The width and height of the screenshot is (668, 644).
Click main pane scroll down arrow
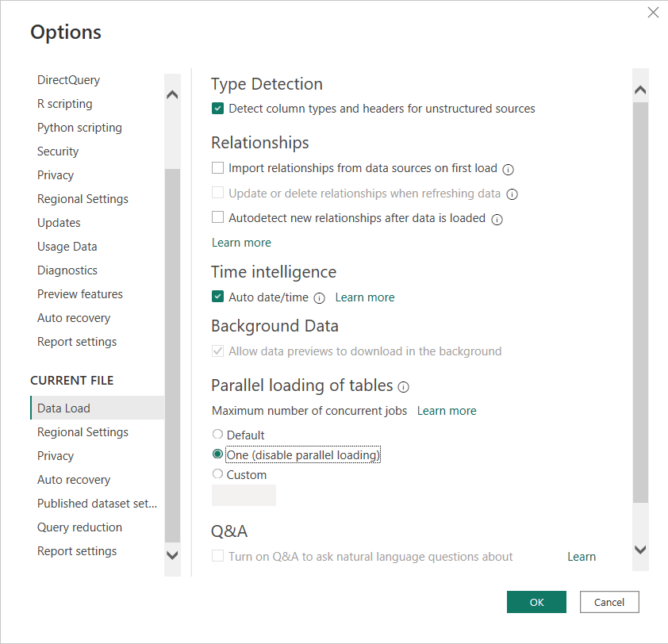click(x=640, y=550)
